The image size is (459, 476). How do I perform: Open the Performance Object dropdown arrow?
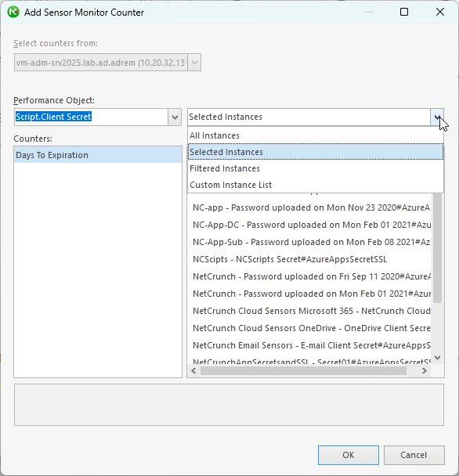tap(175, 117)
